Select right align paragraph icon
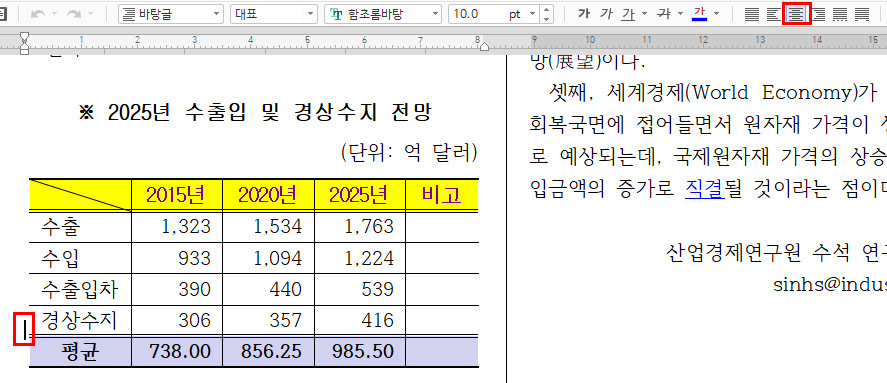Viewport: 887px width, 383px height. (x=819, y=14)
